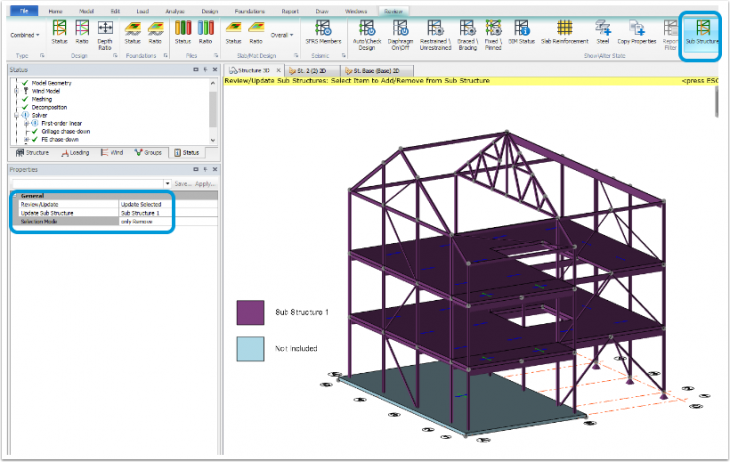Viewport: 730px width, 462px height.
Task: Click the purple Sub Structure 1 legend swatch
Action: click(x=250, y=313)
